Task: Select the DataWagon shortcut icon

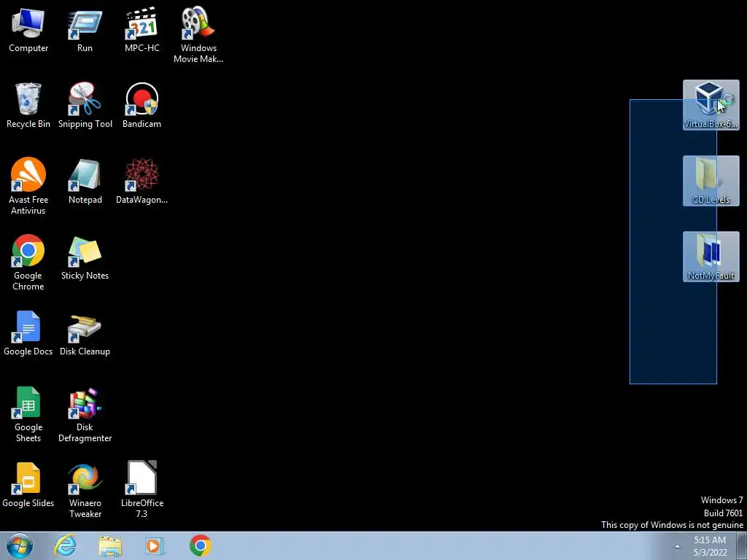Action: pyautogui.click(x=142, y=182)
